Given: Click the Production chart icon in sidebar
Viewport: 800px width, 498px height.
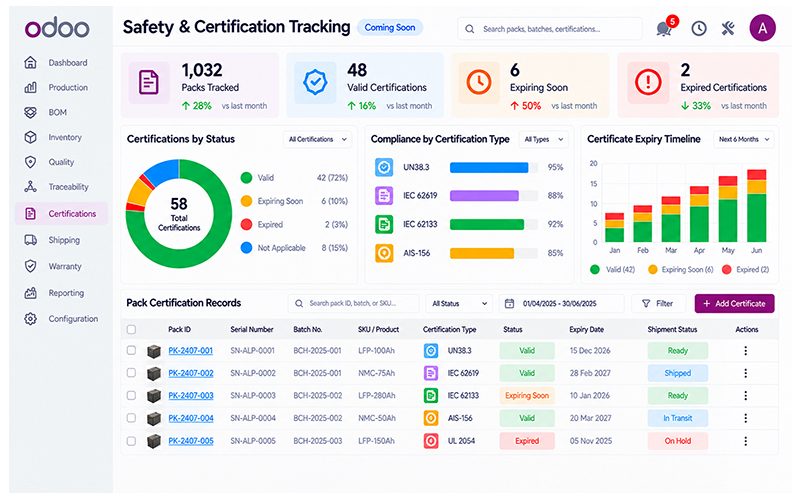Looking at the screenshot, I should pyautogui.click(x=31, y=87).
